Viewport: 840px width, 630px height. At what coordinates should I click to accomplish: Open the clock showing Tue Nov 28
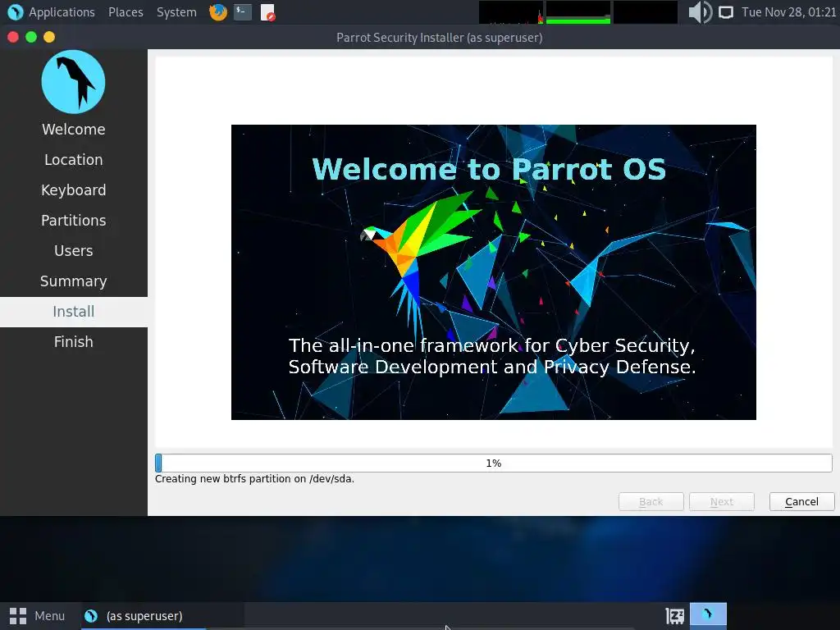coord(788,11)
